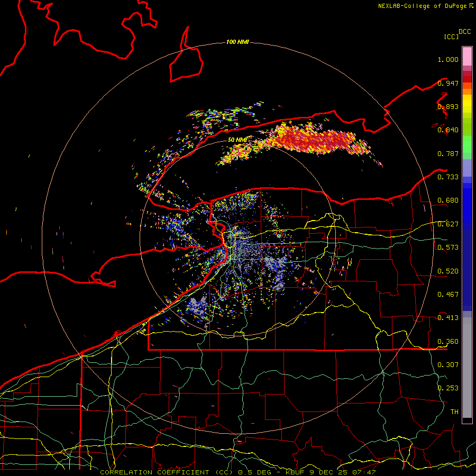Click the 0.680 color scale value
The image size is (476, 476).
pyautogui.click(x=448, y=200)
